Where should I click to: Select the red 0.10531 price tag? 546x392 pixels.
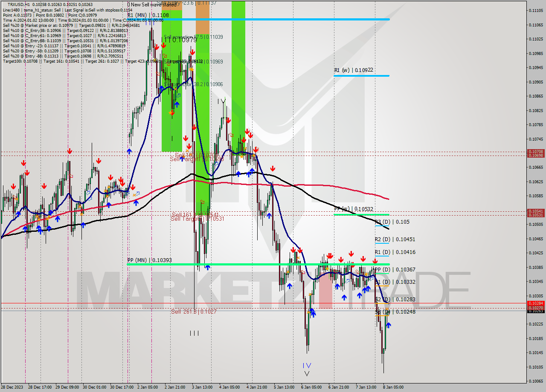[536, 215]
